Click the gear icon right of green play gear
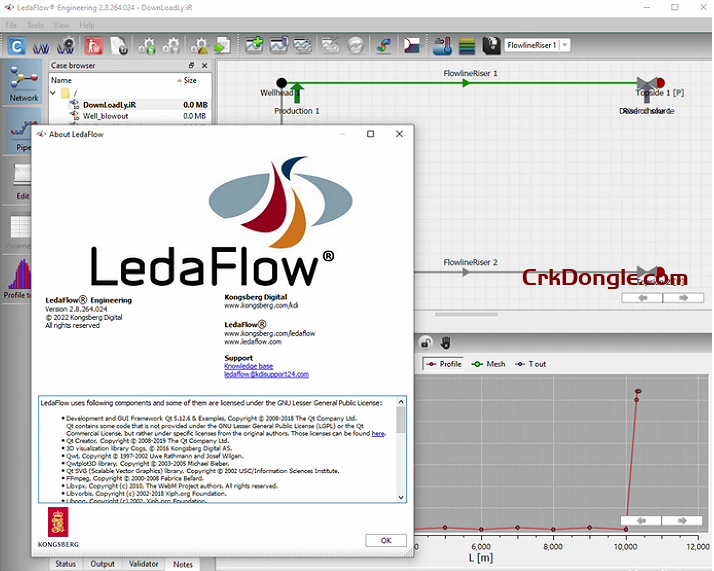Viewport: 714px width, 571px height. (171, 46)
